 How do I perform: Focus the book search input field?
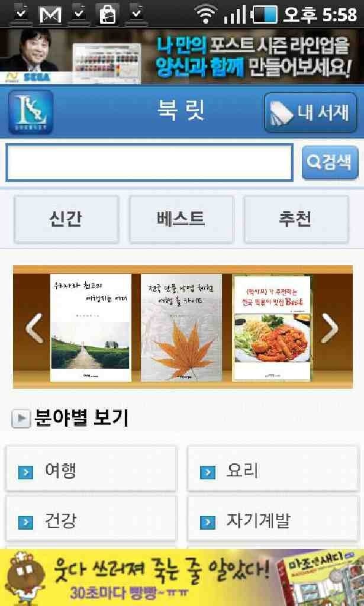pos(149,163)
